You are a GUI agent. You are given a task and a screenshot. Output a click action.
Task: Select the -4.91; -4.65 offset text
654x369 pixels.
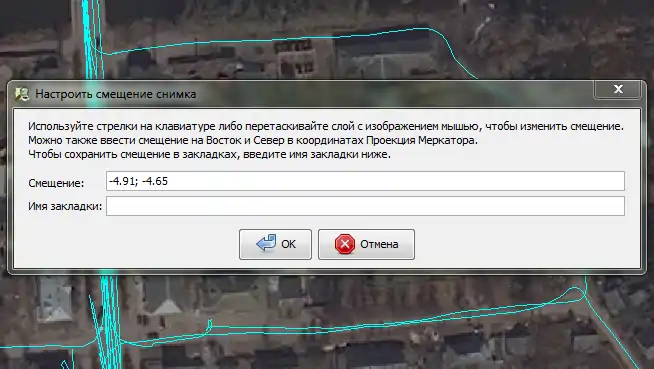138,181
